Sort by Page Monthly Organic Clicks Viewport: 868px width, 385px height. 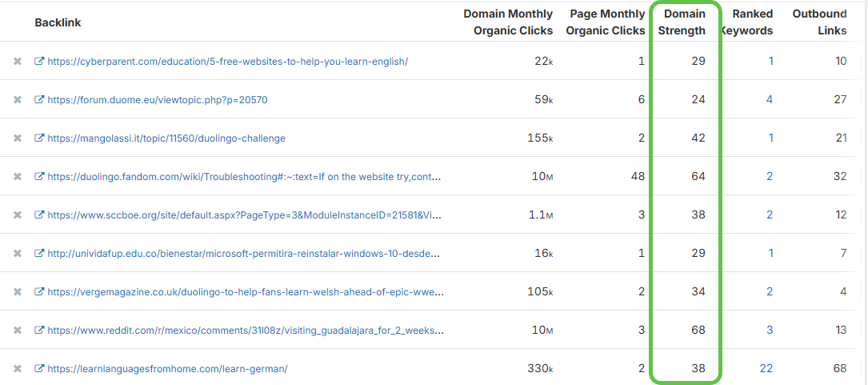[606, 22]
